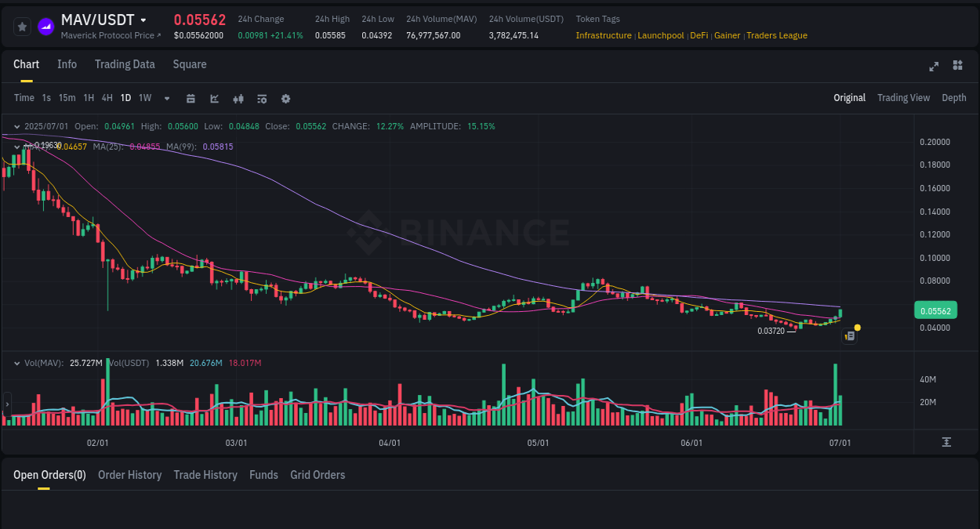
Task: Collapse the OHLC info row chevron
Action: pyautogui.click(x=16, y=125)
